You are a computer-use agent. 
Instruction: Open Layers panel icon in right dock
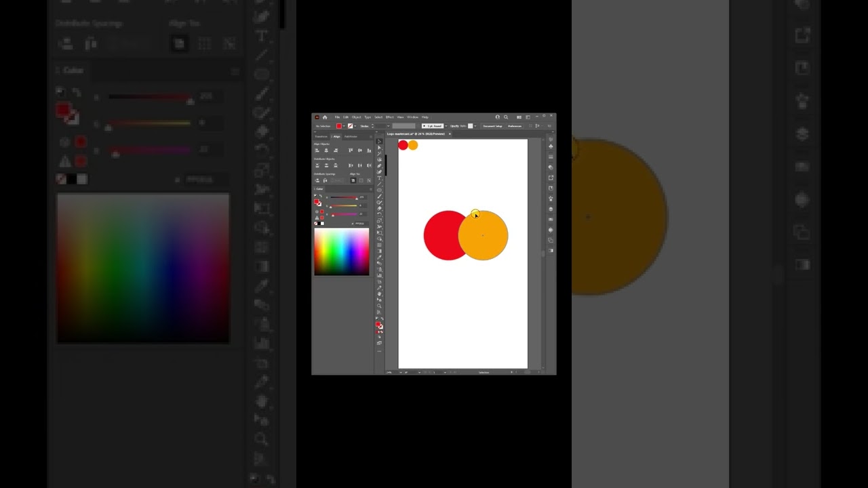point(551,209)
